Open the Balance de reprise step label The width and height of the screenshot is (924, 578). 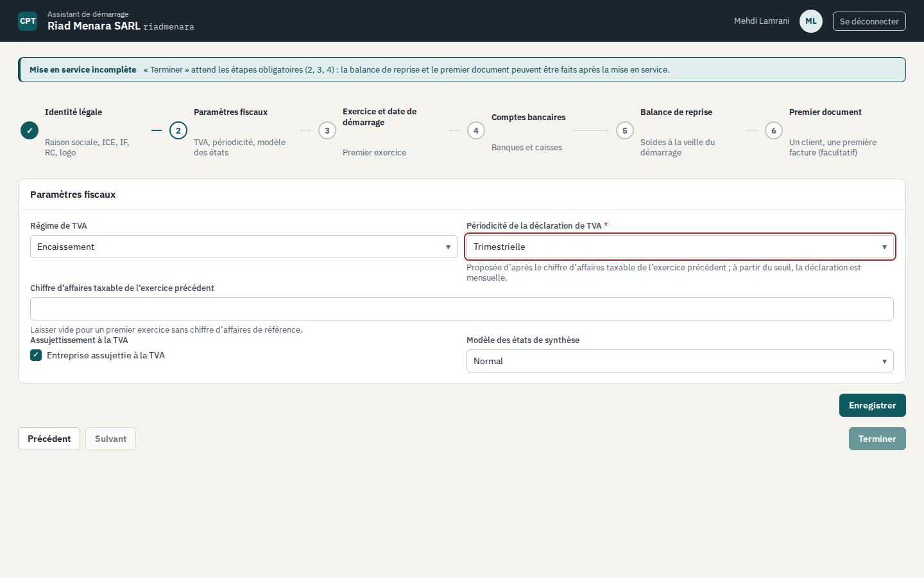[676, 112]
